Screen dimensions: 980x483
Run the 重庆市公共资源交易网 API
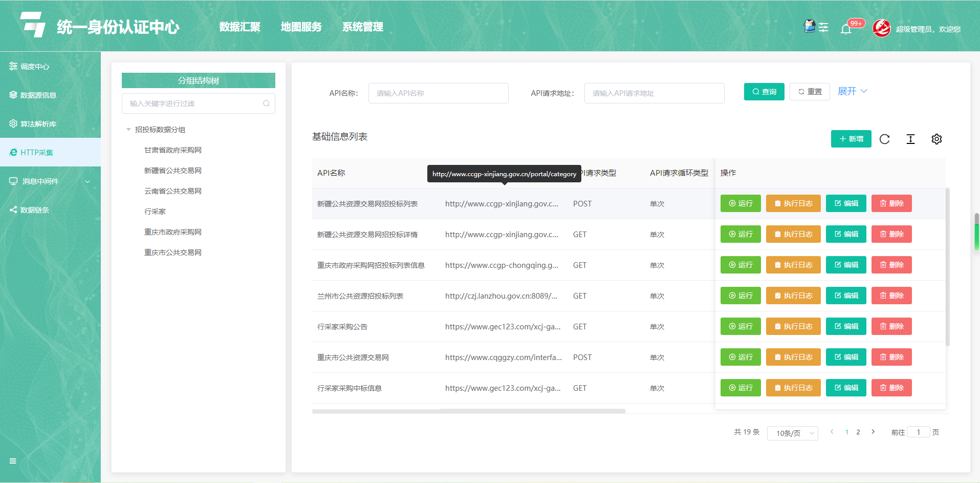(741, 357)
